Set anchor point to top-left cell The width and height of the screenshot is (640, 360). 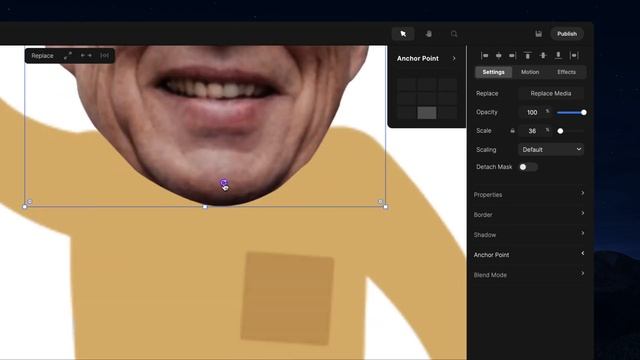[406, 84]
